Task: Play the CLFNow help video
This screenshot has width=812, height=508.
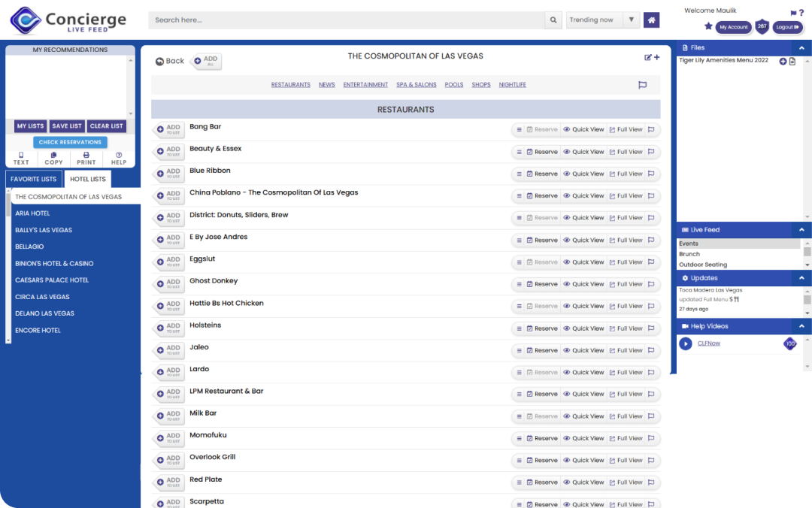Action: [686, 343]
